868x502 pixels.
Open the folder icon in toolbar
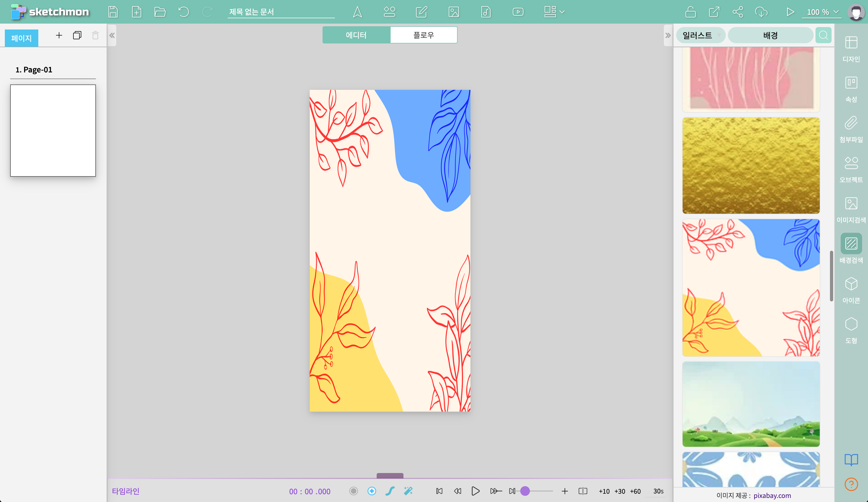tap(160, 12)
